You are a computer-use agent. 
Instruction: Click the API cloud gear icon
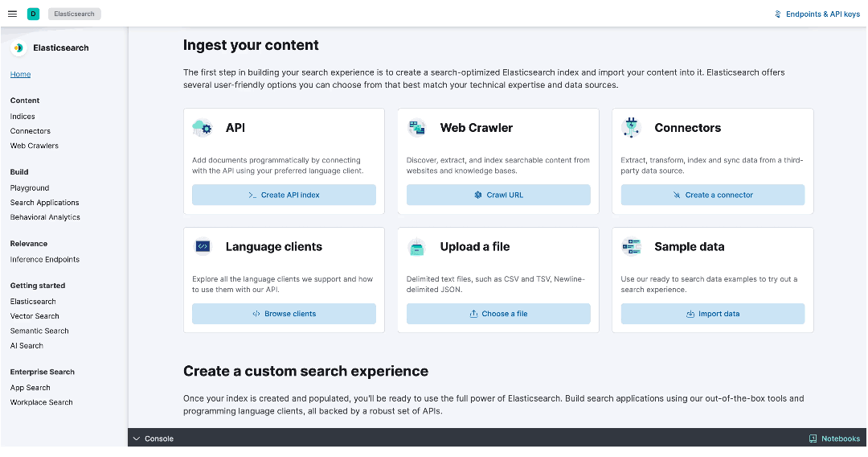point(202,128)
